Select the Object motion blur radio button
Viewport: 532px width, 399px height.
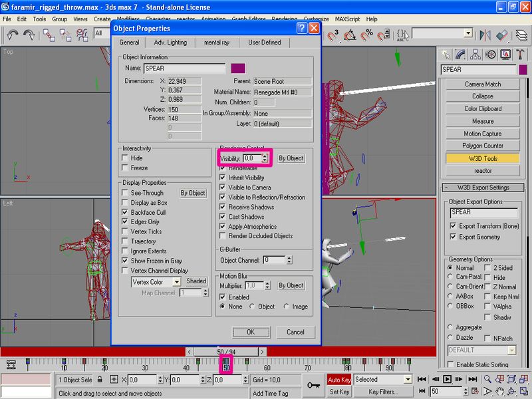click(x=252, y=307)
